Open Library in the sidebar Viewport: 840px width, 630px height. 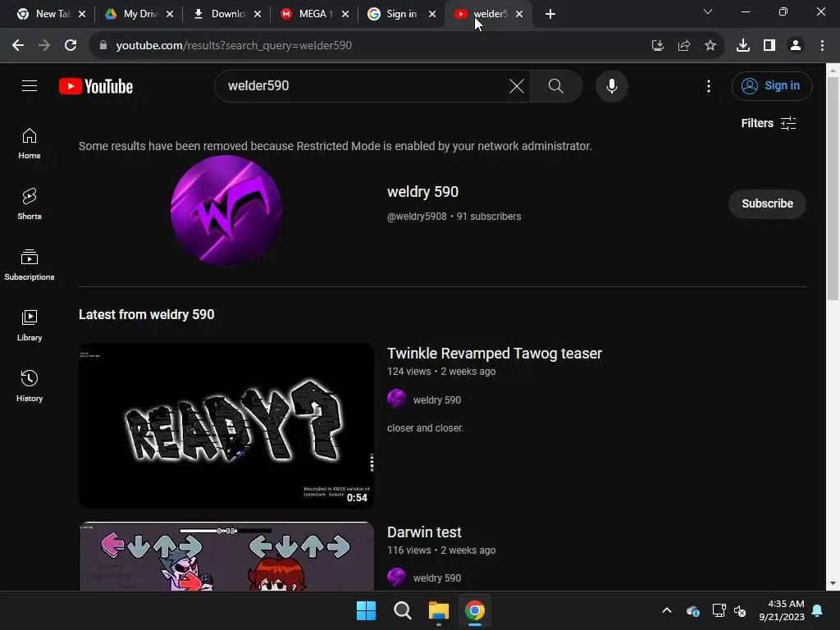click(30, 325)
